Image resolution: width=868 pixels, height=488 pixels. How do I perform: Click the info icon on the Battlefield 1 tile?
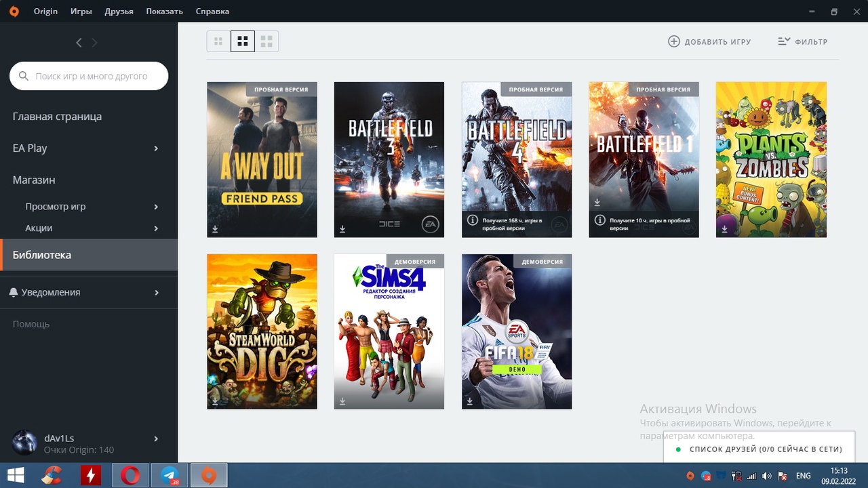click(x=599, y=220)
